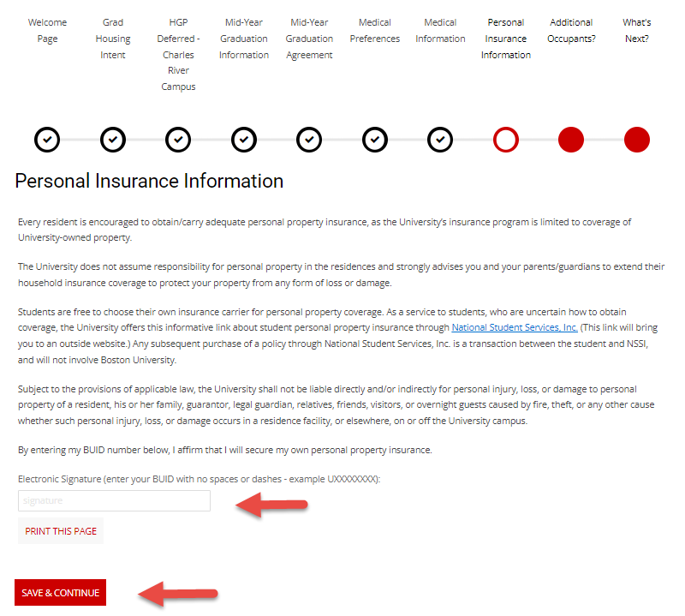Click the hollow red circle for Personal Insurance
Viewport: 685px width, 616px height.
pos(506,139)
